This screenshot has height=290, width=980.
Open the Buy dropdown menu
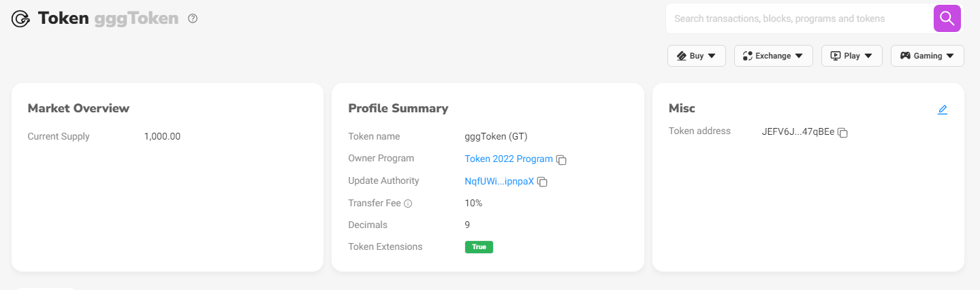[x=696, y=56]
